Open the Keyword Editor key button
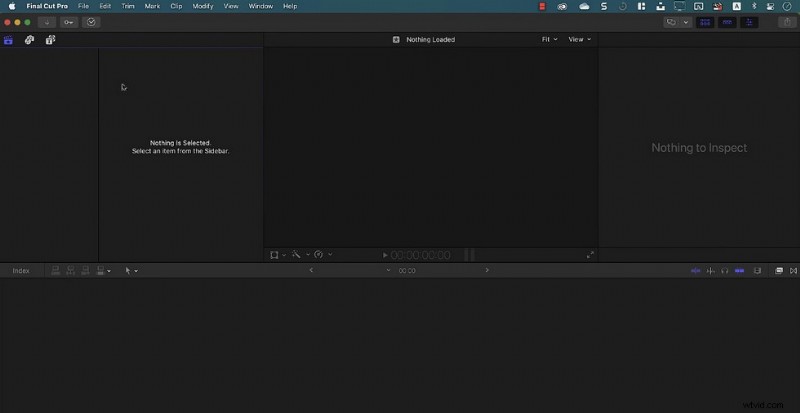 69,22
